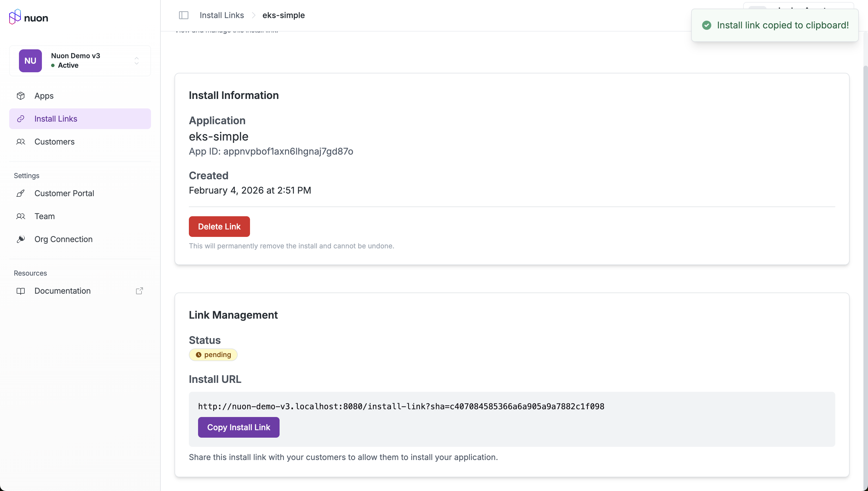Open Documentation external link icon
The image size is (868, 491).
[x=139, y=291]
